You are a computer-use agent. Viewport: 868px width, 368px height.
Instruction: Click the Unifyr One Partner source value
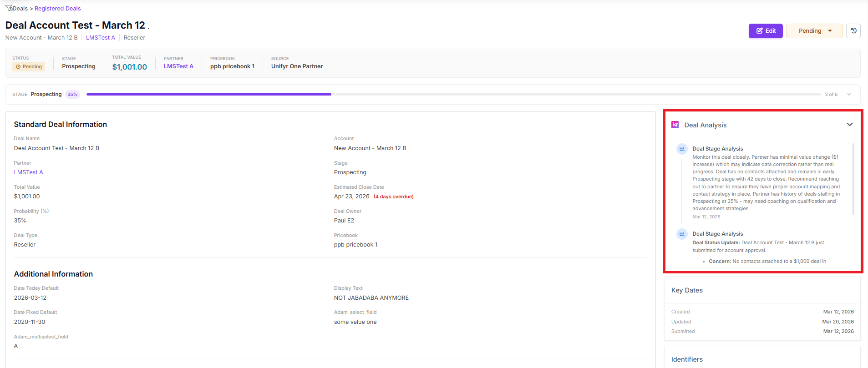click(x=297, y=66)
